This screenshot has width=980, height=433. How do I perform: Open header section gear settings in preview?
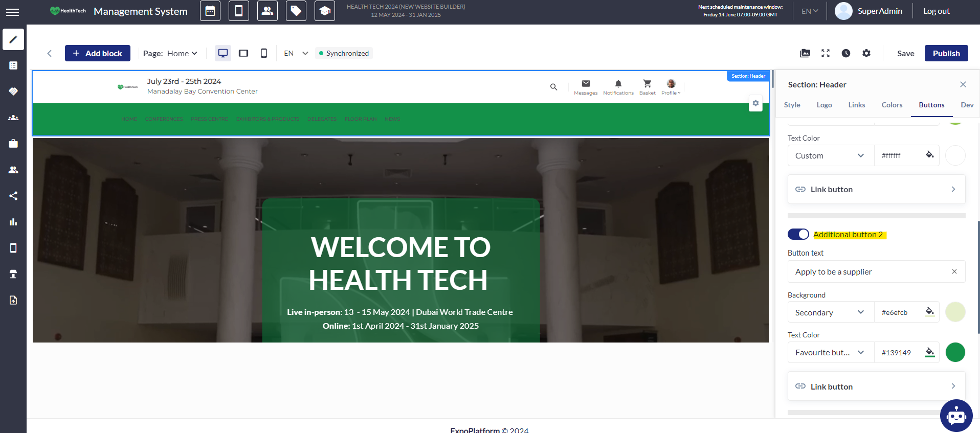point(755,103)
